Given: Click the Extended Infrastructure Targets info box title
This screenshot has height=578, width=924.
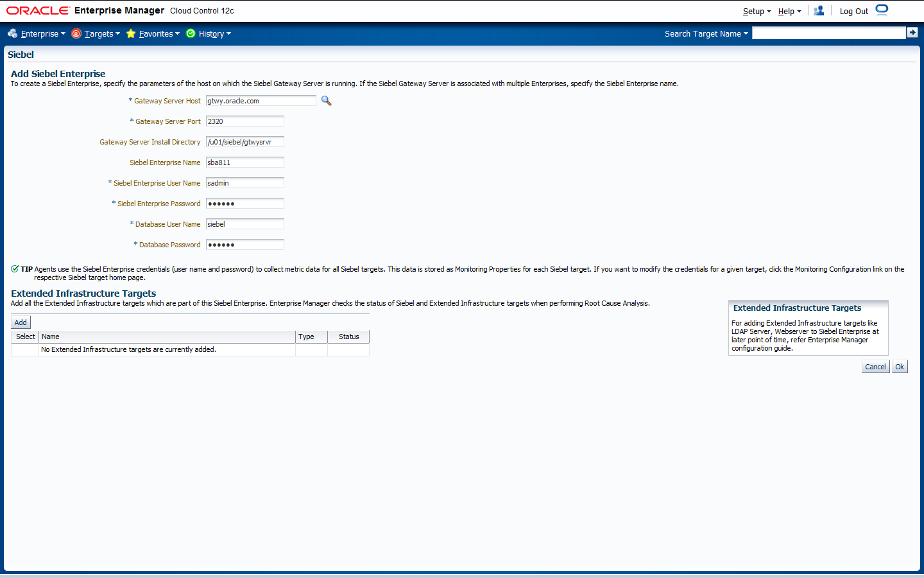Looking at the screenshot, I should tap(797, 308).
